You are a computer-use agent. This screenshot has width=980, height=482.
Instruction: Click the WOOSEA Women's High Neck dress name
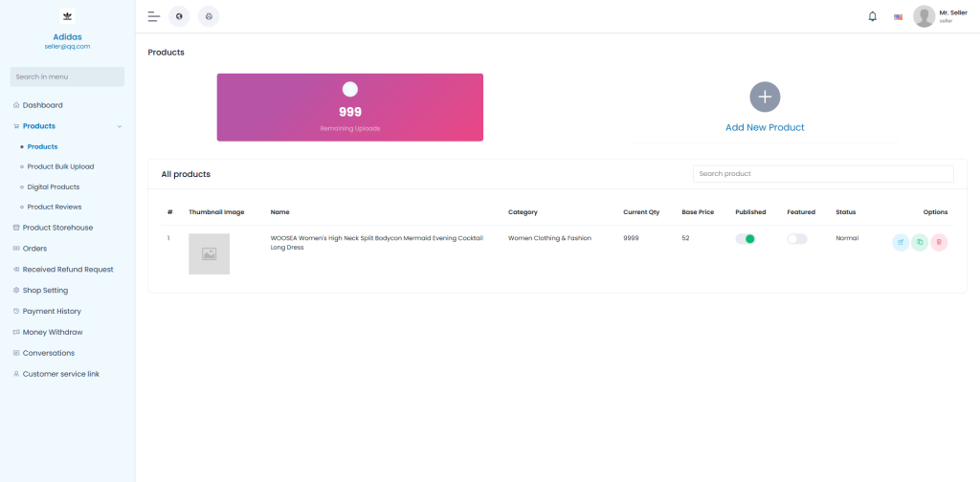pos(377,243)
